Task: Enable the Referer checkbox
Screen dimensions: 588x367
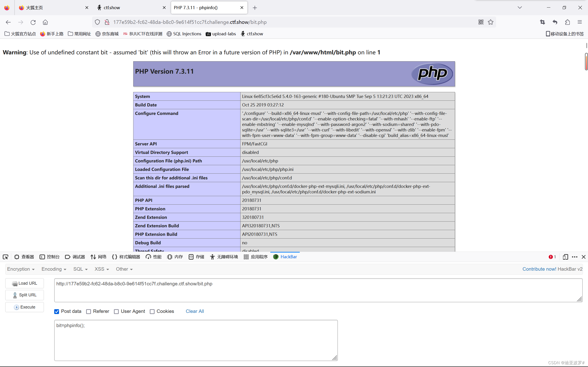Action: coord(89,311)
